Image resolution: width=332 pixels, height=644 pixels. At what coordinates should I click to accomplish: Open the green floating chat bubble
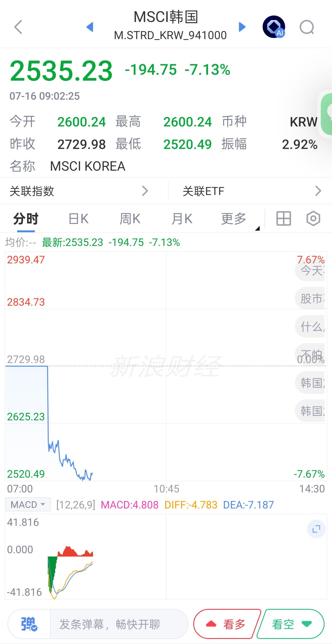tap(326, 114)
